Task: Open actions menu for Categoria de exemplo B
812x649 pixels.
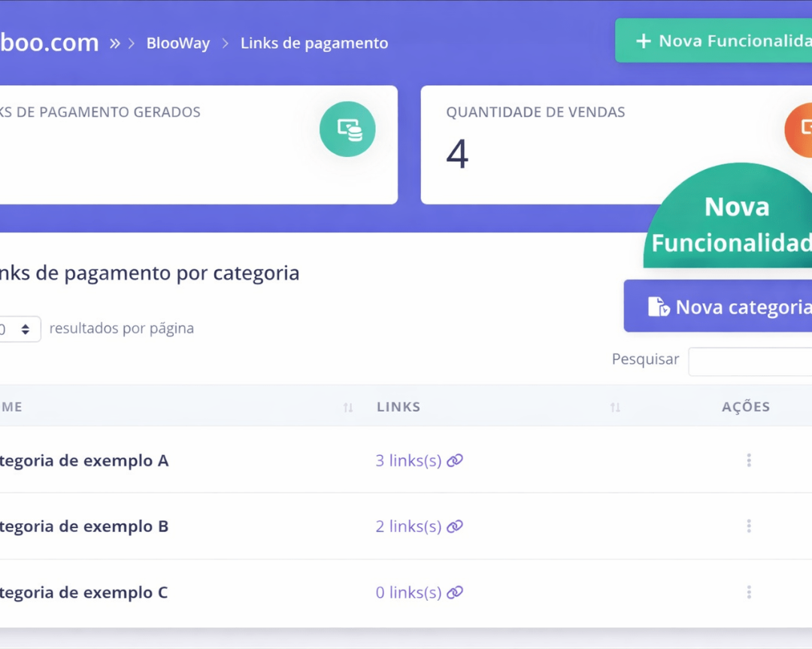Action: point(749,526)
